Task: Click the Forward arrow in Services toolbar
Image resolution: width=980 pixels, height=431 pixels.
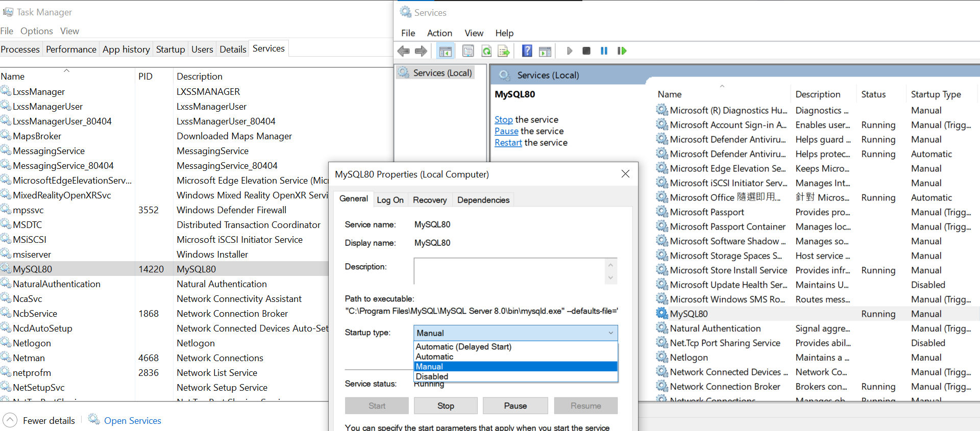Action: pyautogui.click(x=421, y=51)
